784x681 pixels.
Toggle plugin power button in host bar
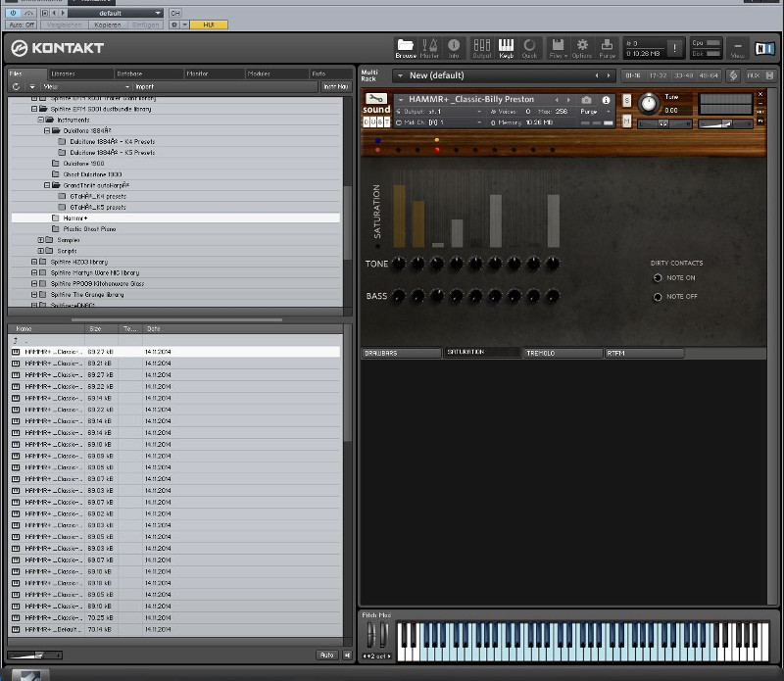(14, 13)
